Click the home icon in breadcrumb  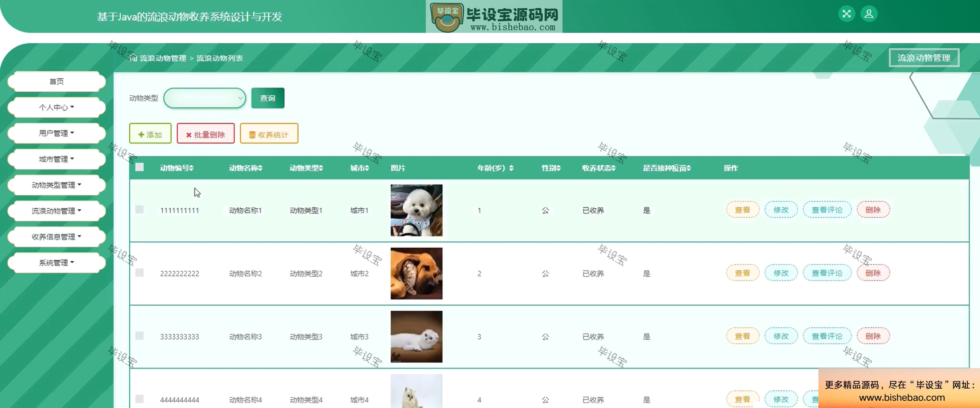click(x=133, y=58)
